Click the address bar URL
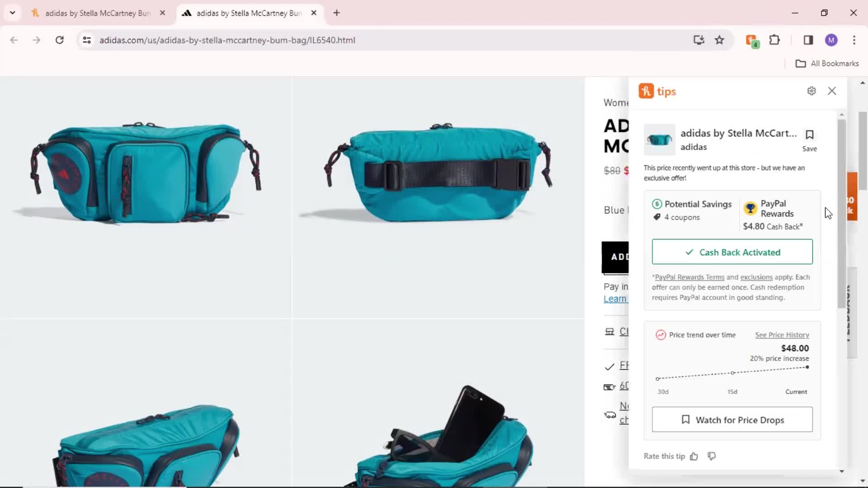 [227, 40]
